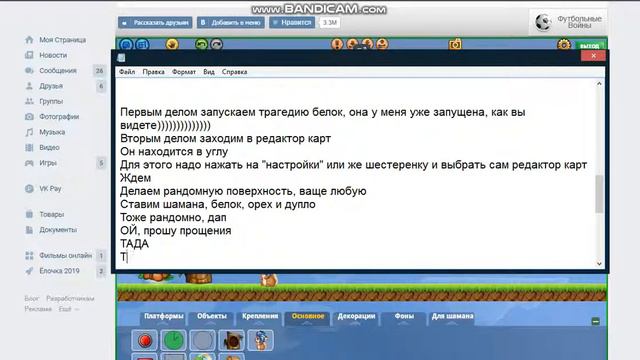The width and height of the screenshot is (640, 360).
Task: Open the Разработчикам footer link
Action: click(70, 298)
